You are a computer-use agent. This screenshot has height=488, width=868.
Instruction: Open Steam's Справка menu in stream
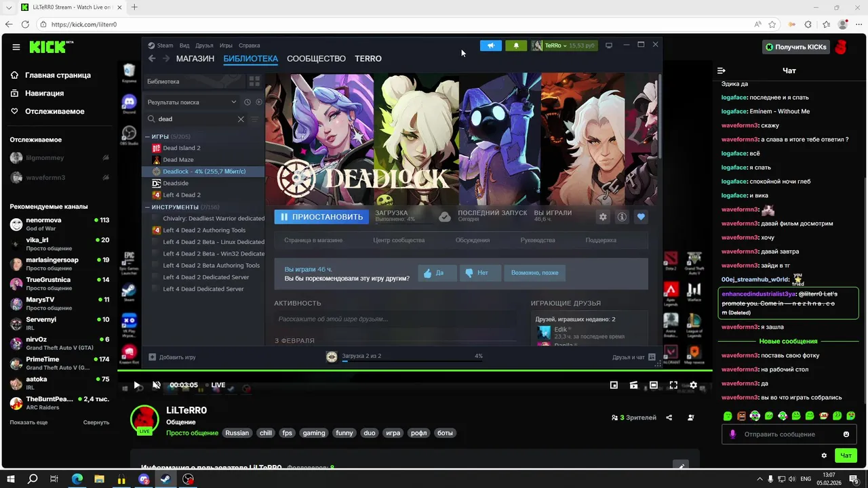tap(250, 45)
